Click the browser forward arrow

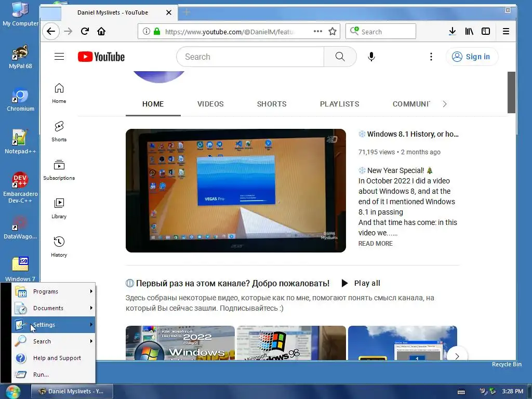[x=68, y=32]
